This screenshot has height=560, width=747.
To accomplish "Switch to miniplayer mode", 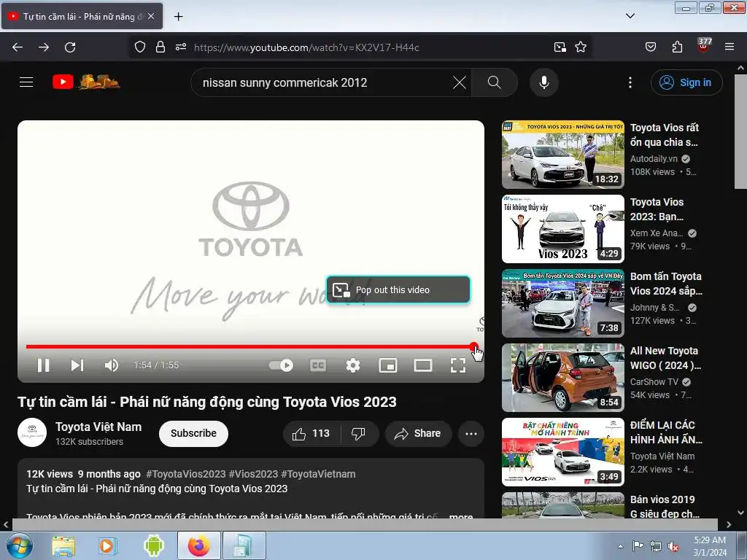I will pyautogui.click(x=388, y=365).
